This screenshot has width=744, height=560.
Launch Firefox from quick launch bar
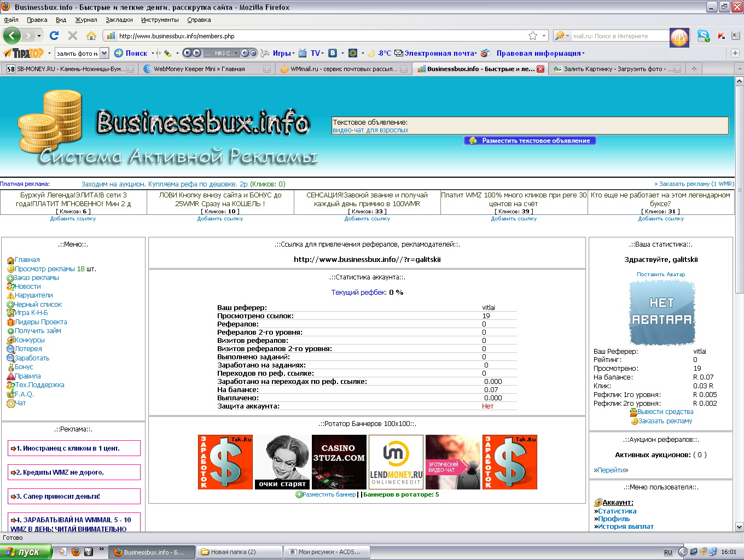[x=76, y=552]
